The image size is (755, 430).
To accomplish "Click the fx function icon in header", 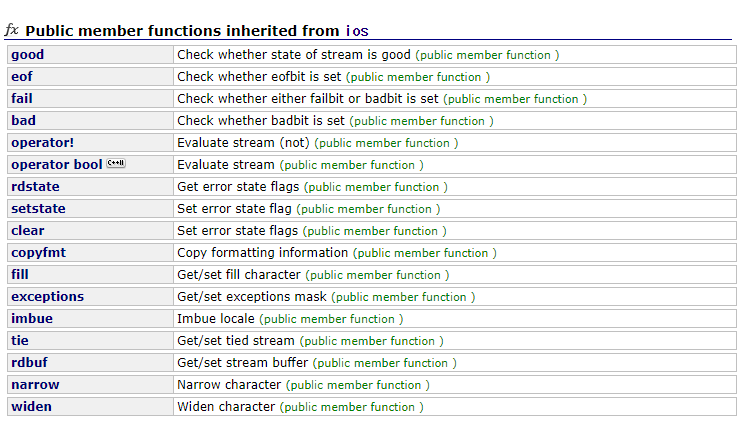I will coord(11,30).
